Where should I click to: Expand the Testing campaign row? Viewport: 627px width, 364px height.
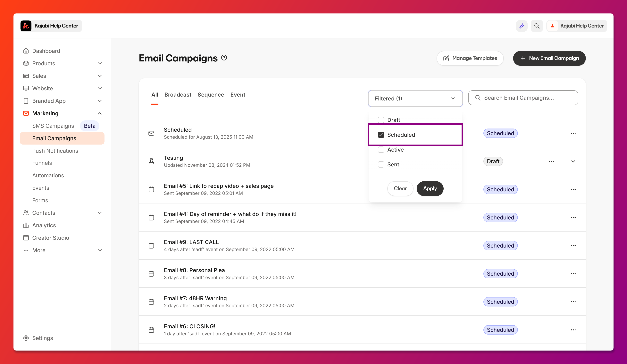tap(573, 161)
